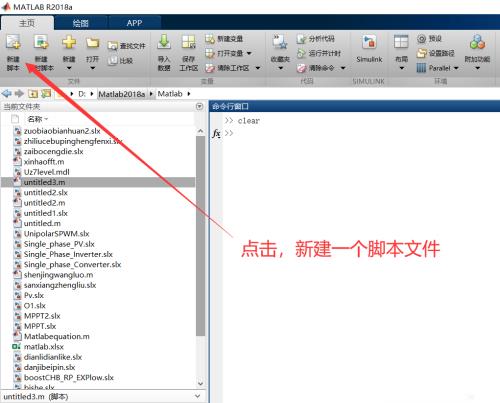Image resolution: width=500 pixels, height=403 pixels.
Task: Click 清除工作区 (Clear Workspace)
Action: click(227, 68)
